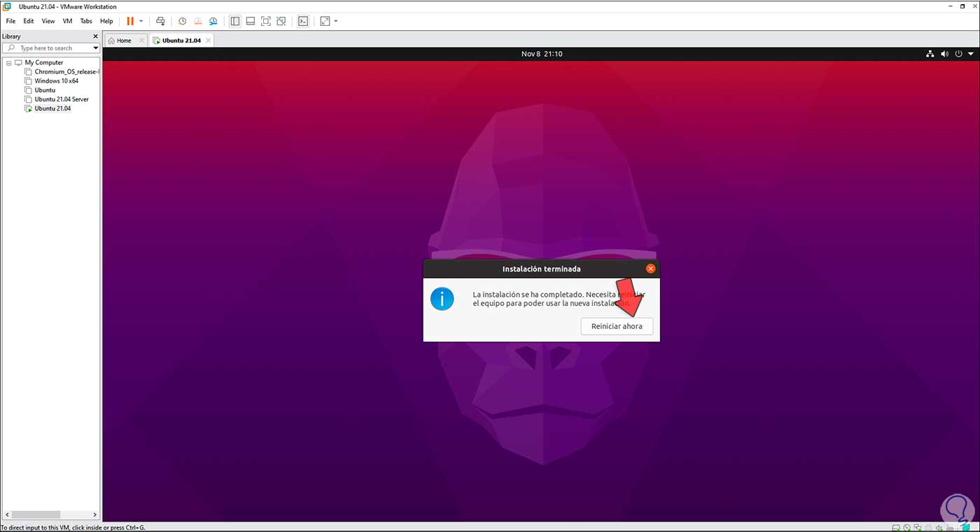Close the Ubuntu 21.04 tab
The width and height of the screenshot is (980, 532).
(x=208, y=41)
